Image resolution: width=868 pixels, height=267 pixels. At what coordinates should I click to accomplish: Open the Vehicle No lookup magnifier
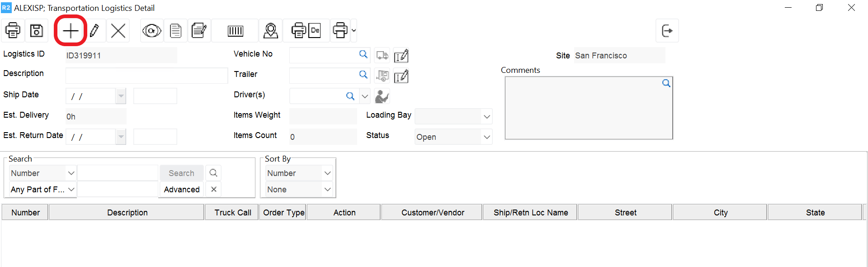(x=363, y=54)
